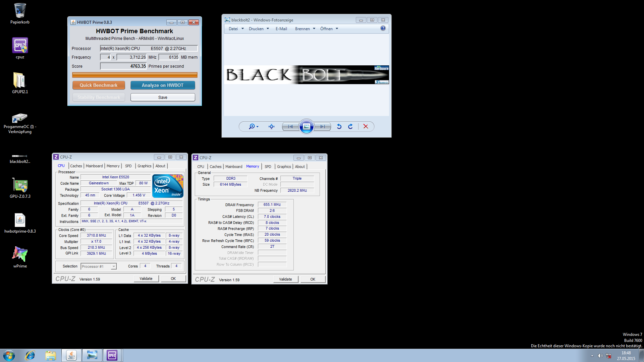Open the Processor #1 selection dropdown

[x=99, y=266]
